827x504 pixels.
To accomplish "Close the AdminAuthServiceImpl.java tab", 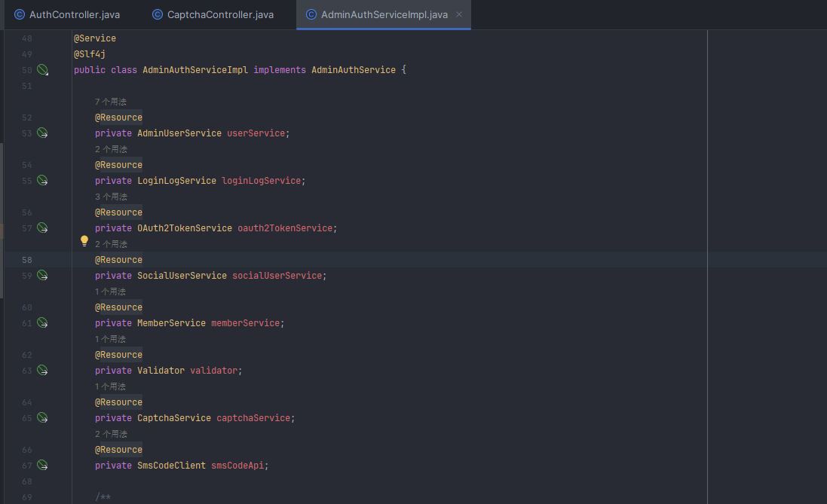I will click(459, 15).
